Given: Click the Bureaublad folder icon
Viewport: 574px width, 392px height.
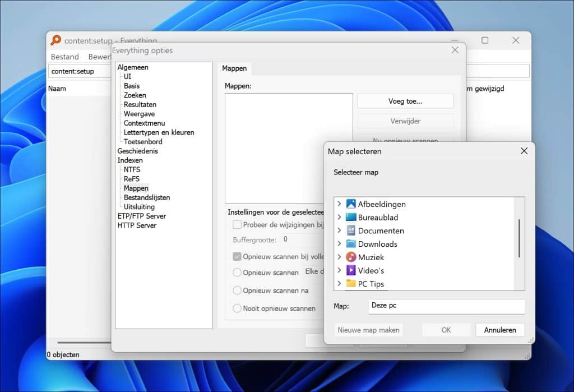Looking at the screenshot, I should [351, 218].
